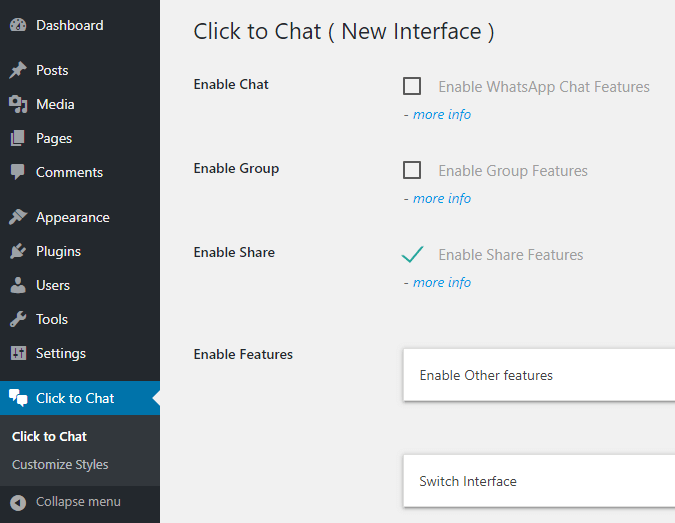Screen dimensions: 675x523
Task: Open more info link under Enable Share
Action: 442,282
